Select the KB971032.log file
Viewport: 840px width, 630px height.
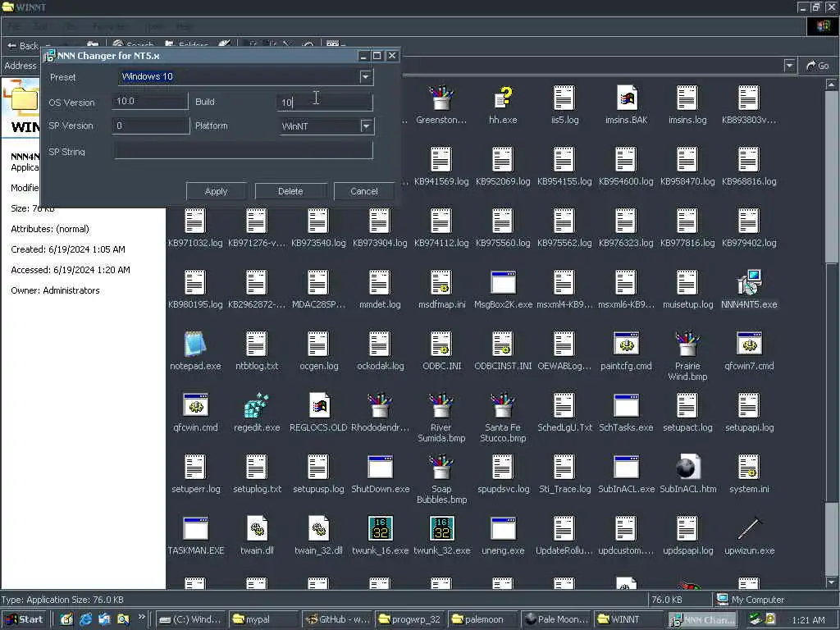click(x=195, y=221)
